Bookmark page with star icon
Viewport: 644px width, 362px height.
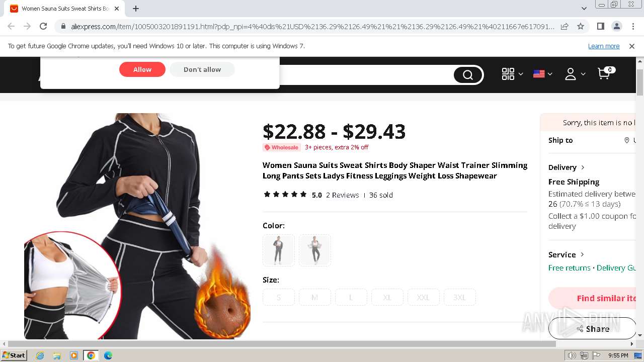tap(581, 26)
